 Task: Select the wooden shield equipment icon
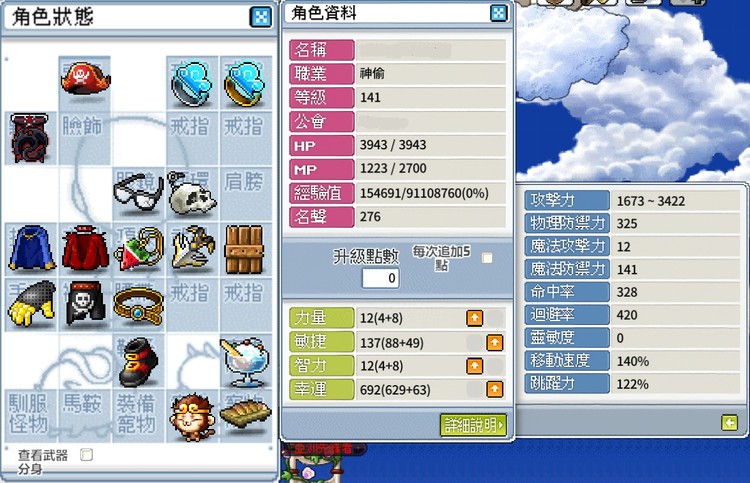(245, 249)
